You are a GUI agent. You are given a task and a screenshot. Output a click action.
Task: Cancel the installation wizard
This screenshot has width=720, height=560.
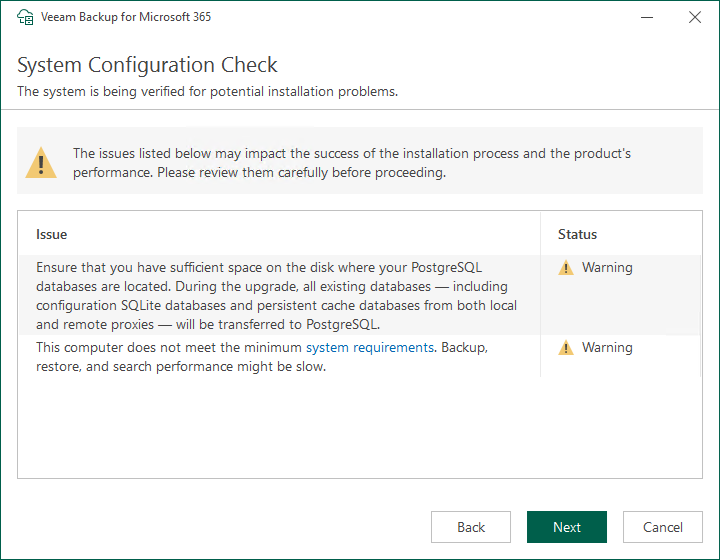(662, 527)
